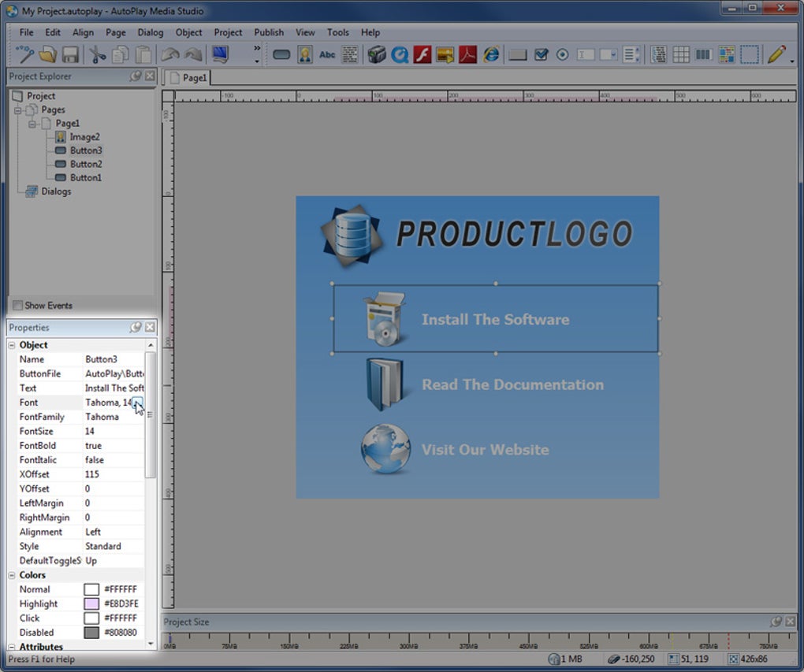The width and height of the screenshot is (804, 672).
Task: Add a Video object using camcorder icon
Action: [377, 54]
